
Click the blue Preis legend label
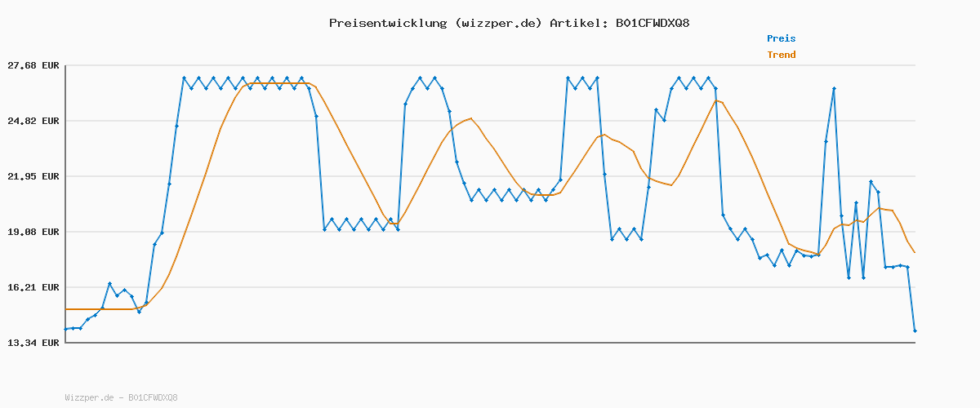[781, 38]
